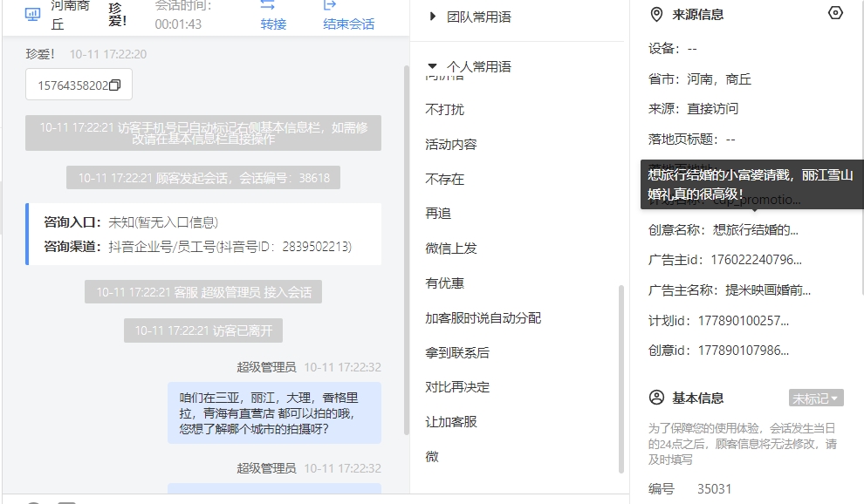Viewport: 864px width, 504px height.
Task: Open the hexagon settings icon by 来源信息
Action: (x=835, y=13)
